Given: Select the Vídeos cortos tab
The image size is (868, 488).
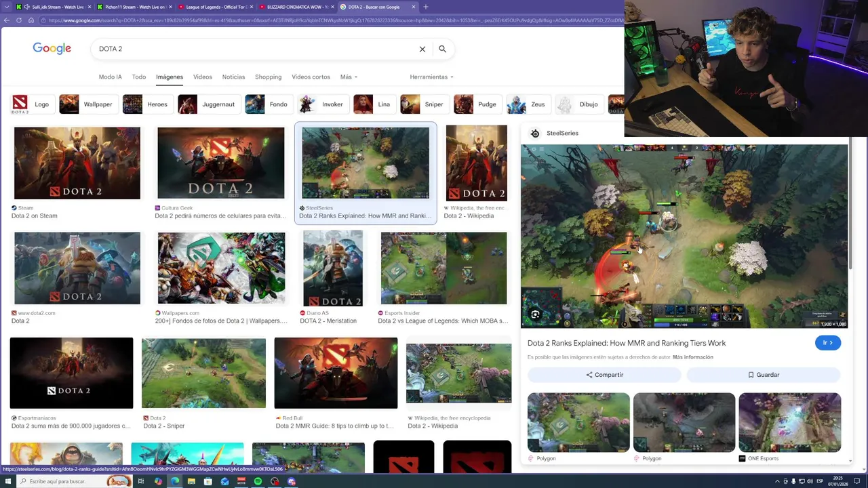Looking at the screenshot, I should pos(311,77).
